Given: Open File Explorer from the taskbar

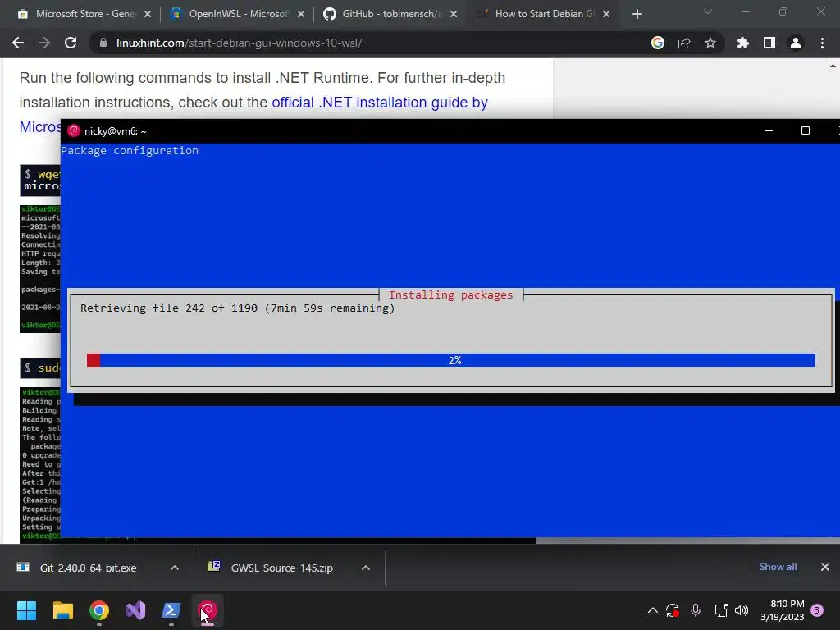Looking at the screenshot, I should [62, 610].
